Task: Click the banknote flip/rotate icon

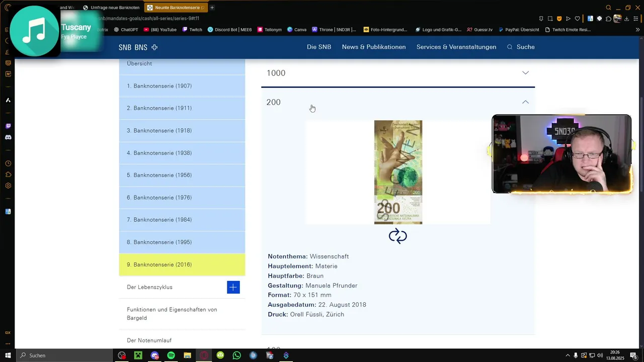Action: pyautogui.click(x=397, y=236)
